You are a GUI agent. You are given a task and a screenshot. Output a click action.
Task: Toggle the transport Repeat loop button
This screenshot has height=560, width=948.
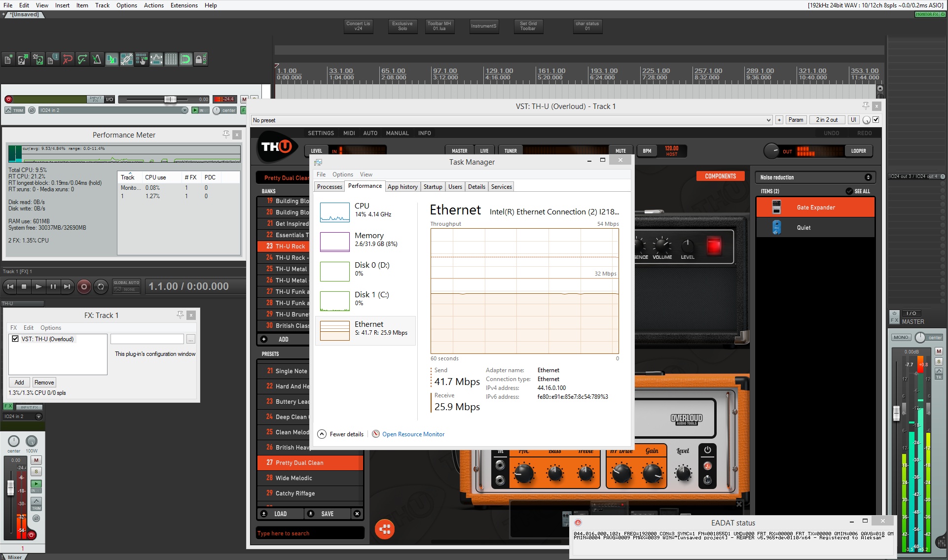(x=101, y=286)
